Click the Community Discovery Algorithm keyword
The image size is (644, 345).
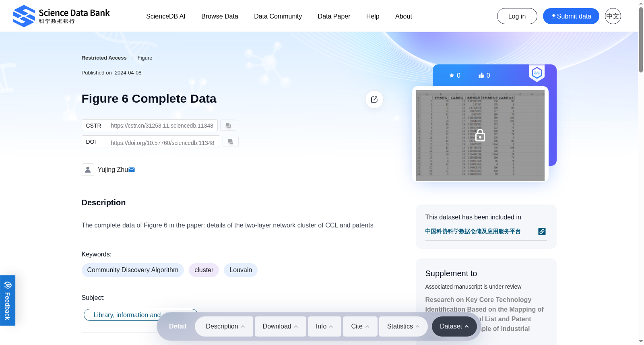click(x=133, y=270)
